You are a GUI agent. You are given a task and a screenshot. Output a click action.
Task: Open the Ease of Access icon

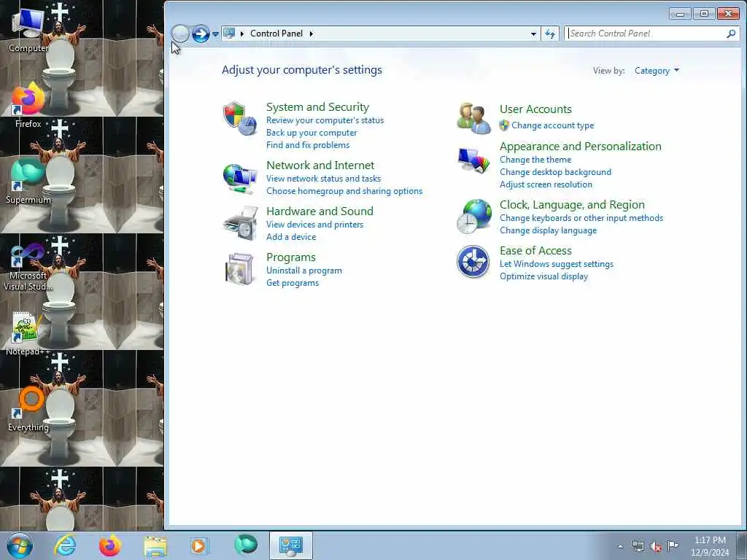[473, 262]
